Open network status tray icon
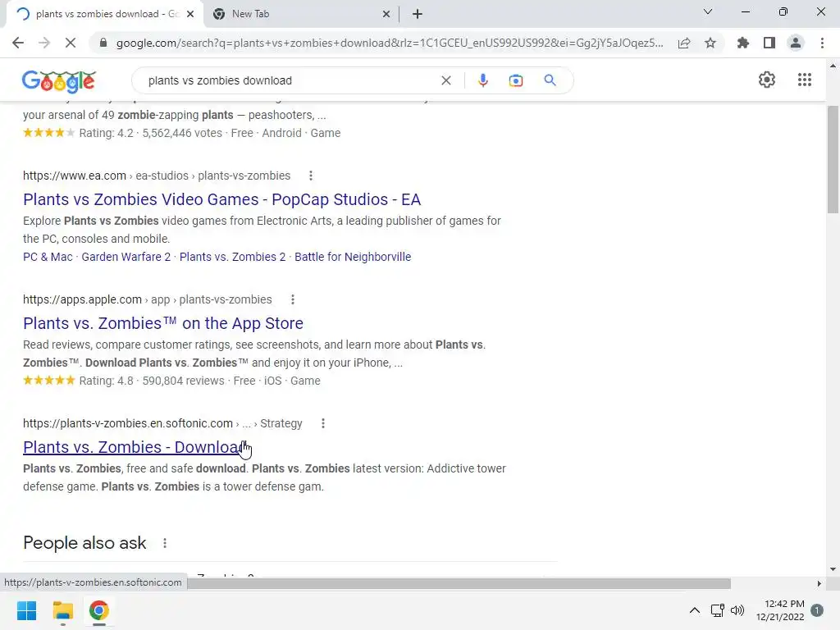 tap(717, 610)
